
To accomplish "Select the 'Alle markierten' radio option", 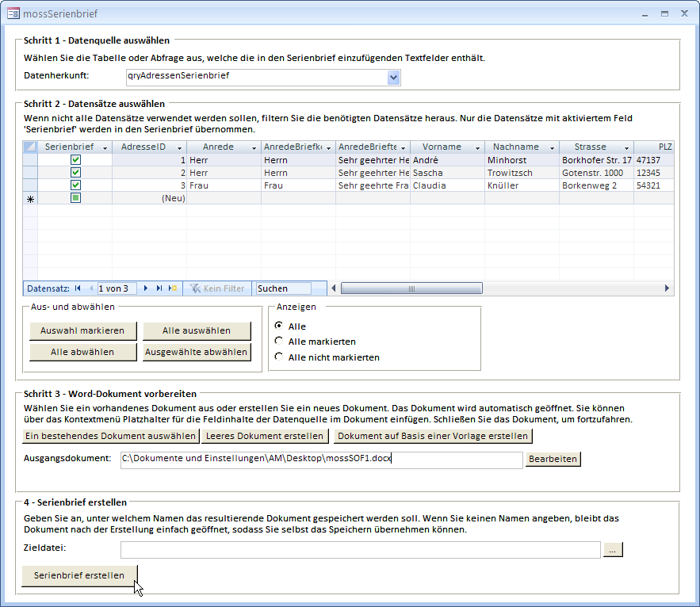I will 278,342.
